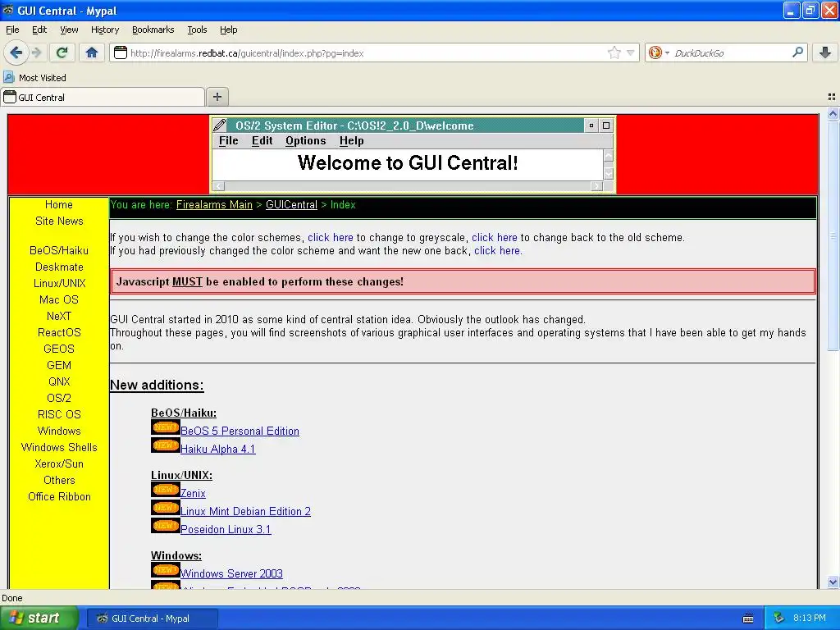Open Office Ribbon in the sidebar
This screenshot has height=630, width=840.
tap(59, 496)
